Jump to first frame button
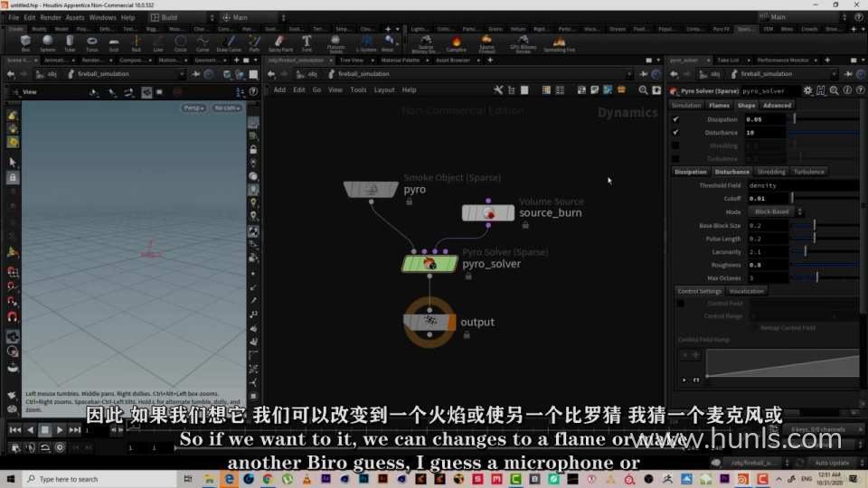The height and width of the screenshot is (488, 868). [x=15, y=430]
